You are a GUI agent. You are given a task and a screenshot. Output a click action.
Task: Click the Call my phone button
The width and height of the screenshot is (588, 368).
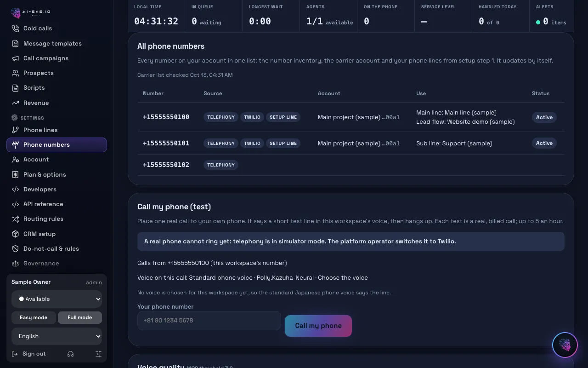(x=318, y=326)
